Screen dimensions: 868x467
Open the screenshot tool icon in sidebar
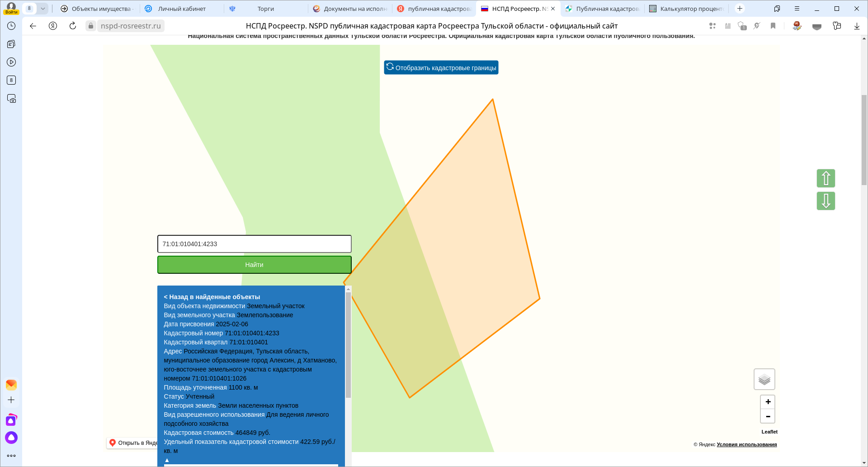click(11, 99)
